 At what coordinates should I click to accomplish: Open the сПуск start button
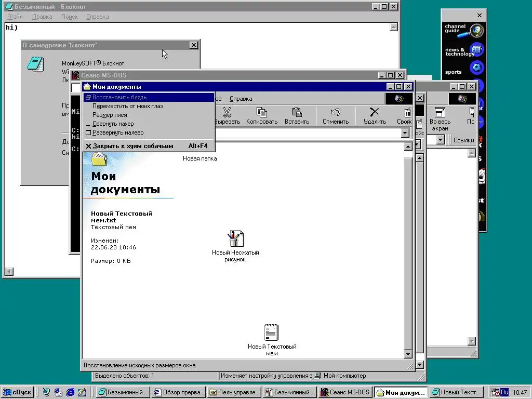18,392
